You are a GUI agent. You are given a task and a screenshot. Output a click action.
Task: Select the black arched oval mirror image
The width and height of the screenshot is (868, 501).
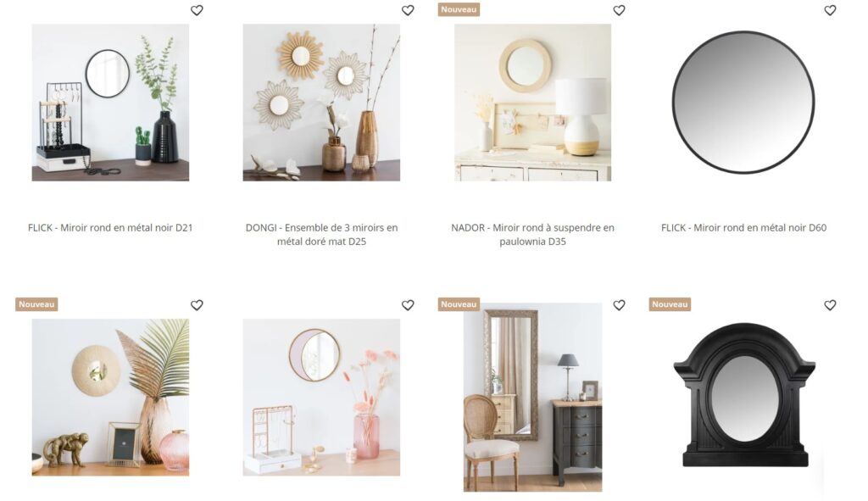click(x=743, y=395)
